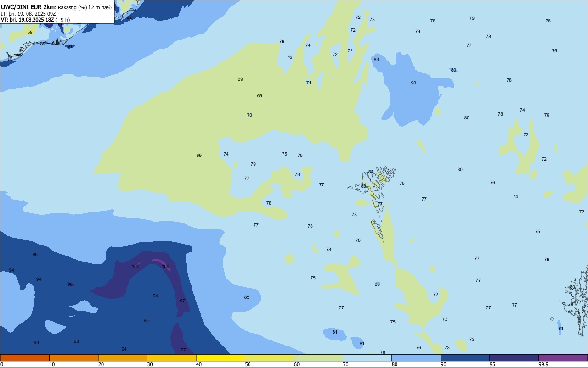The height and width of the screenshot is (368, 588).
Task: Click the map value "70" in the green area
Action: 249,115
